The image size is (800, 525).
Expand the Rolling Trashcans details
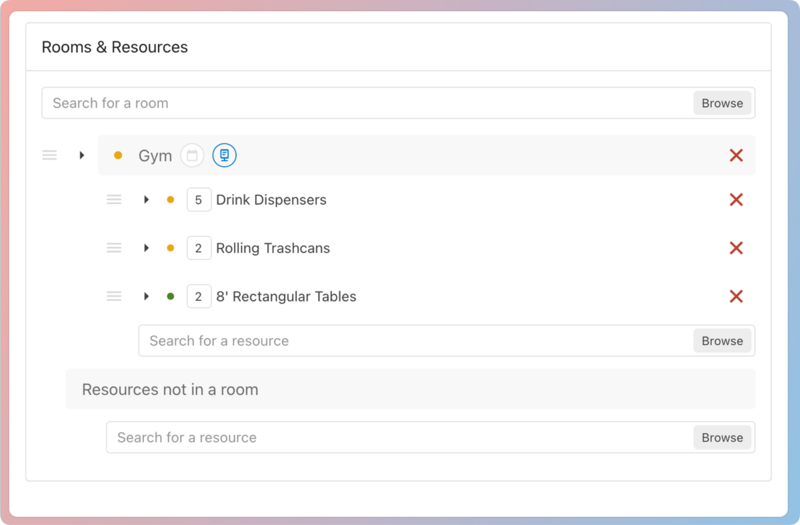tap(146, 248)
